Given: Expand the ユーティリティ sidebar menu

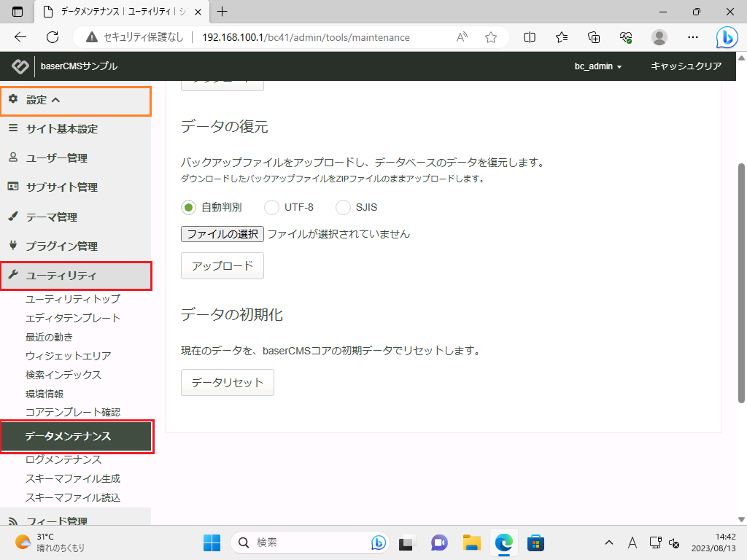Looking at the screenshot, I should coord(76,276).
